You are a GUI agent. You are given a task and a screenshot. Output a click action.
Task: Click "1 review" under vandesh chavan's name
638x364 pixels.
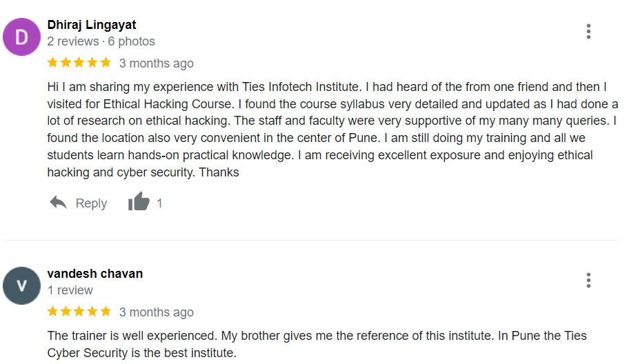(x=70, y=290)
